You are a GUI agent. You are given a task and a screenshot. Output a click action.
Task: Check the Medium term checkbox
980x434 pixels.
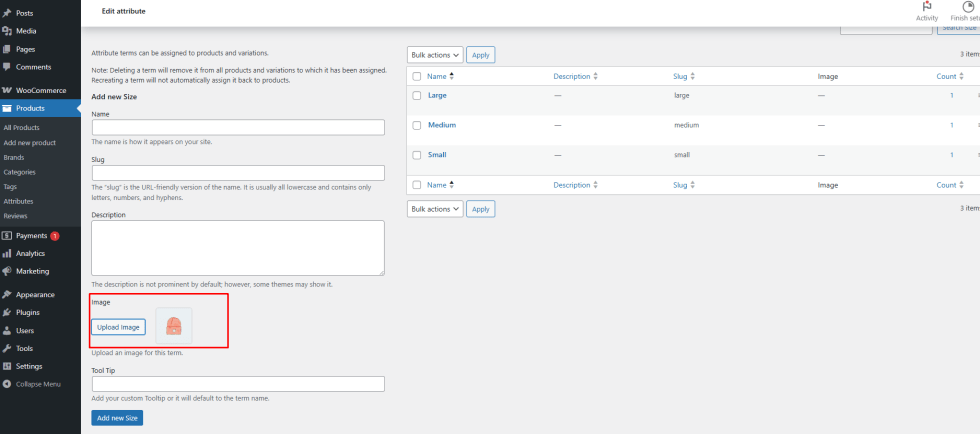[x=417, y=125]
